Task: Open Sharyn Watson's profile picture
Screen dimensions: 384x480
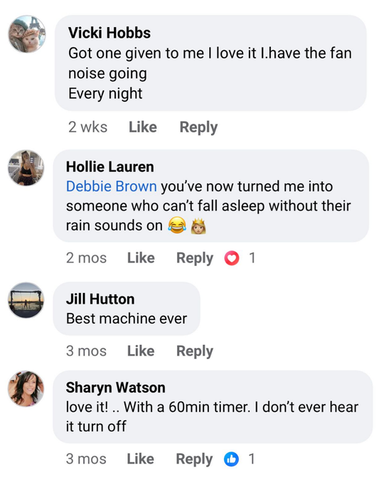Action: pos(26,389)
